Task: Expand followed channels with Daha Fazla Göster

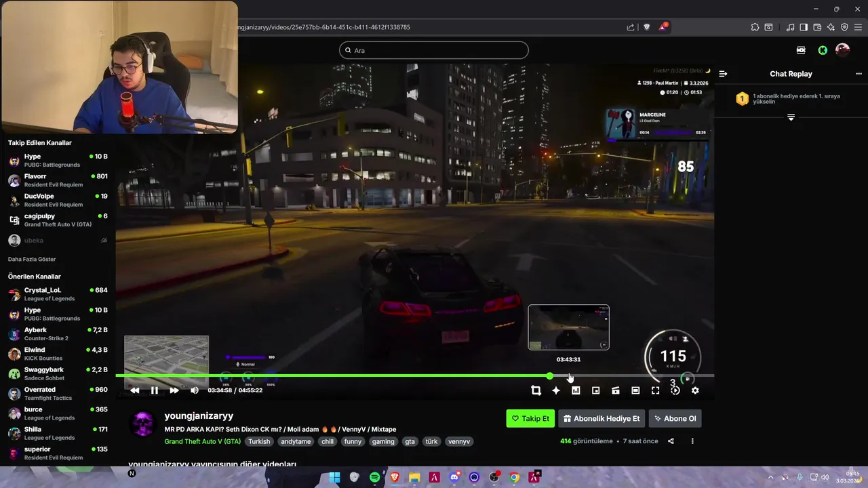Action: coord(32,259)
